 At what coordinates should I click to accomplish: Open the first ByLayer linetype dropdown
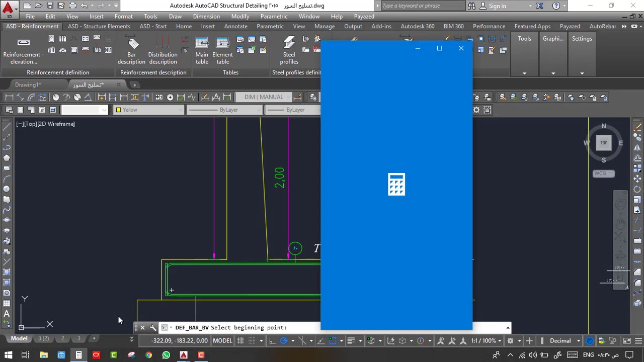(225, 110)
